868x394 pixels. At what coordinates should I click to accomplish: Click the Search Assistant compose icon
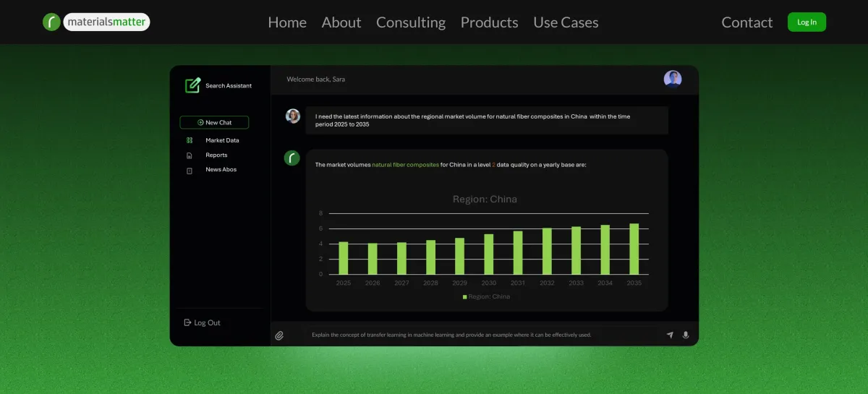point(192,85)
